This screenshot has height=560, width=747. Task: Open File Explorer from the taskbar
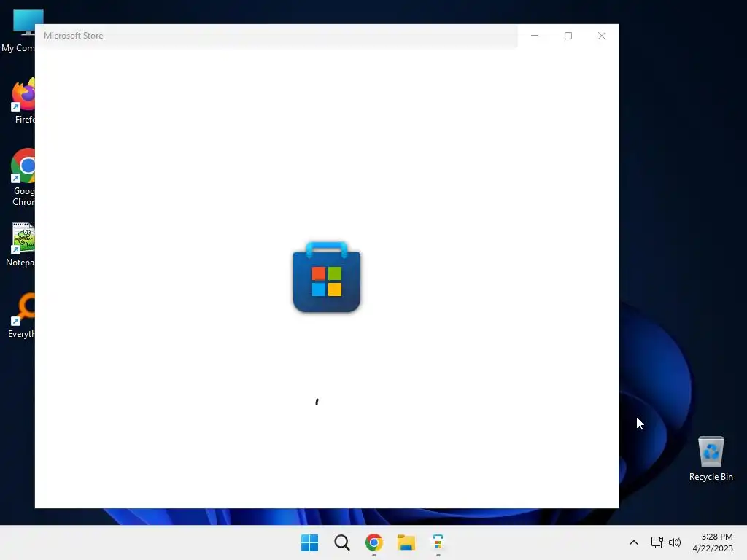point(406,542)
